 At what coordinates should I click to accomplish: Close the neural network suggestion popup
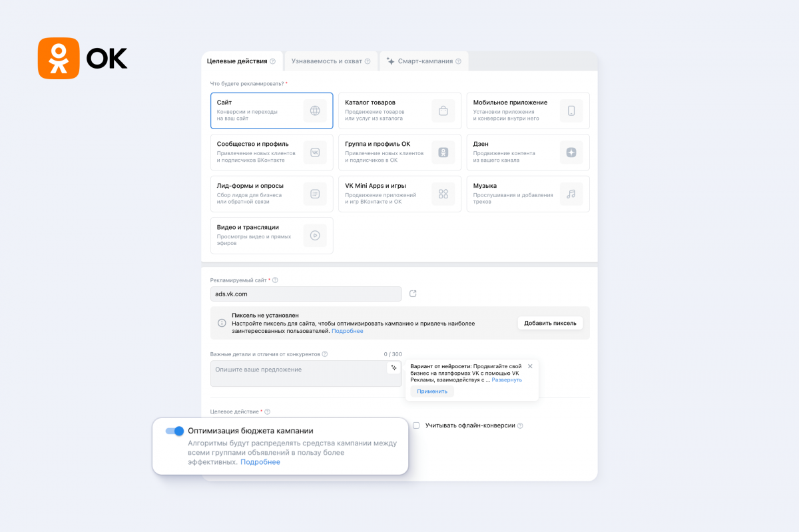coord(530,366)
